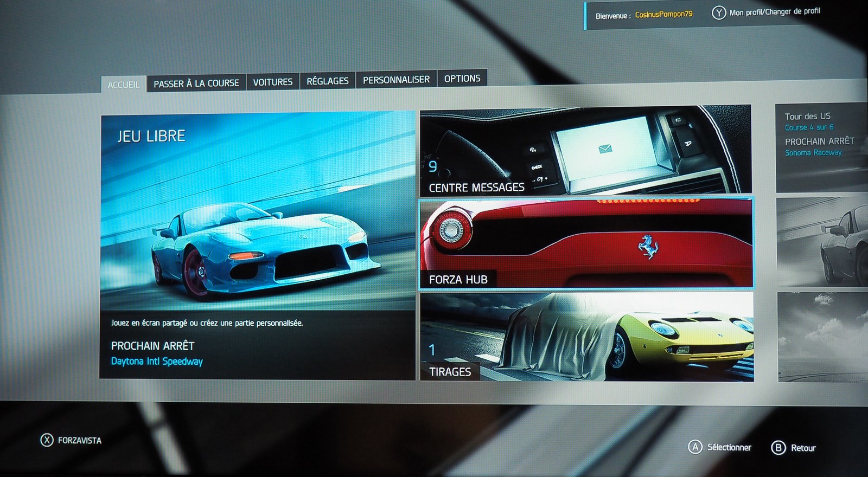Click the Ferrari prancing horse emblem
The height and width of the screenshot is (477, 868).
pyautogui.click(x=648, y=247)
